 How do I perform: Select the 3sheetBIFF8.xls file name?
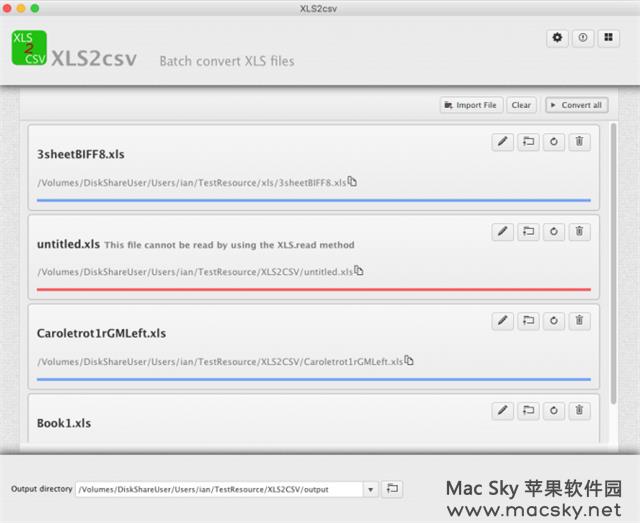[x=80, y=154]
